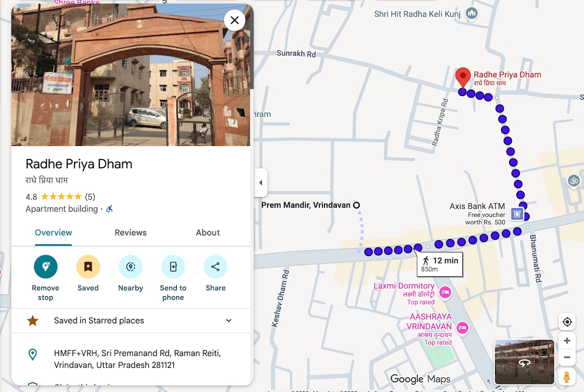Click the Remove stop icon
The image size is (584, 392).
46,267
